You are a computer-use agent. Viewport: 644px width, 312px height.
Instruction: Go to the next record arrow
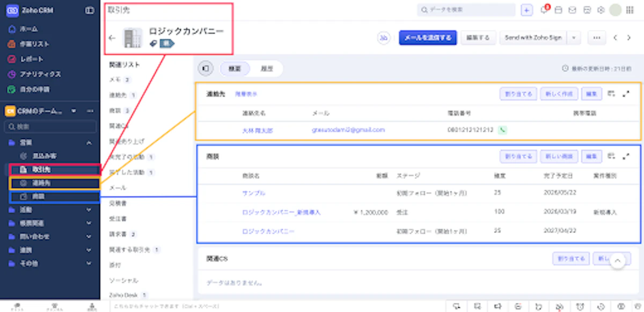(630, 38)
